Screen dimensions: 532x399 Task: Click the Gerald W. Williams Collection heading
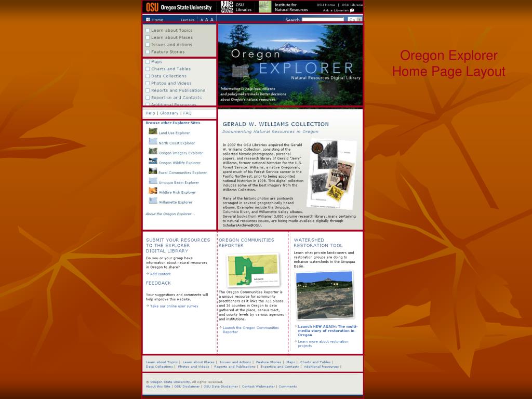(275, 124)
